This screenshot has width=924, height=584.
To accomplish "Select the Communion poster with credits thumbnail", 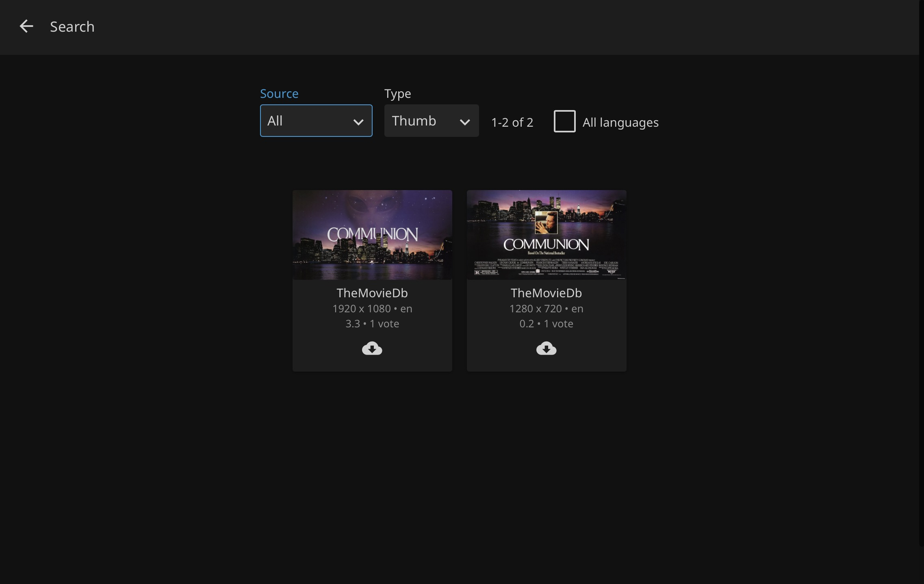I will (546, 235).
